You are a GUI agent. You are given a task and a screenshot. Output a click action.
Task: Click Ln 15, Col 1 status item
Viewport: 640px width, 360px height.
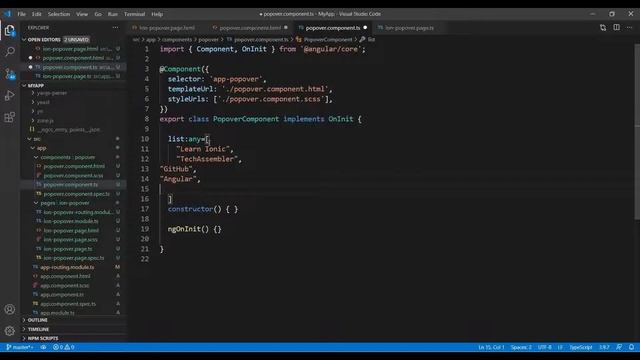click(x=491, y=347)
